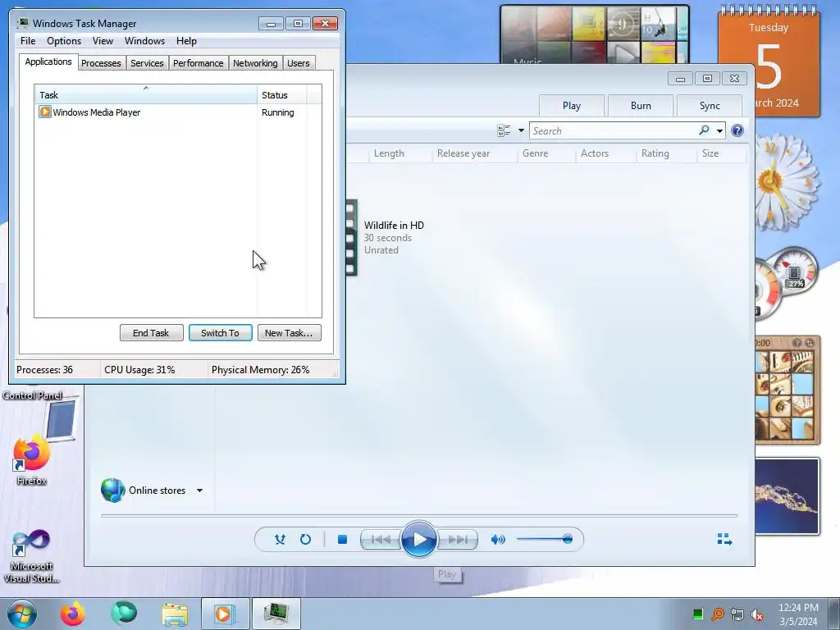Open the Help menu in Task Manager
The width and height of the screenshot is (840, 630).
[x=186, y=41]
